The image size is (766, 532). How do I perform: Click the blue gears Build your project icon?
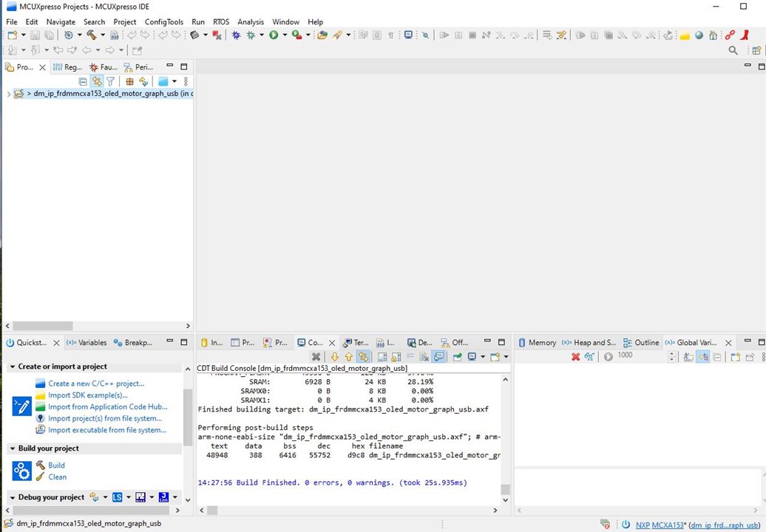pos(22,471)
